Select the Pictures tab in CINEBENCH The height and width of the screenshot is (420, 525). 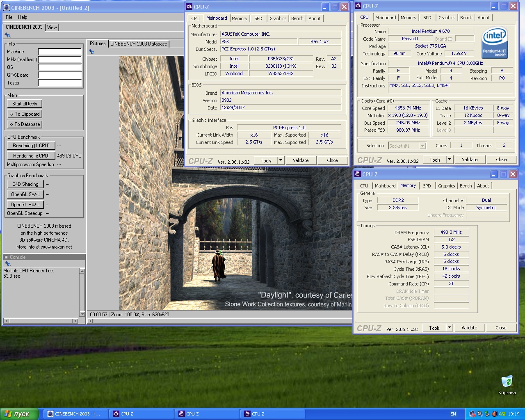click(x=98, y=43)
